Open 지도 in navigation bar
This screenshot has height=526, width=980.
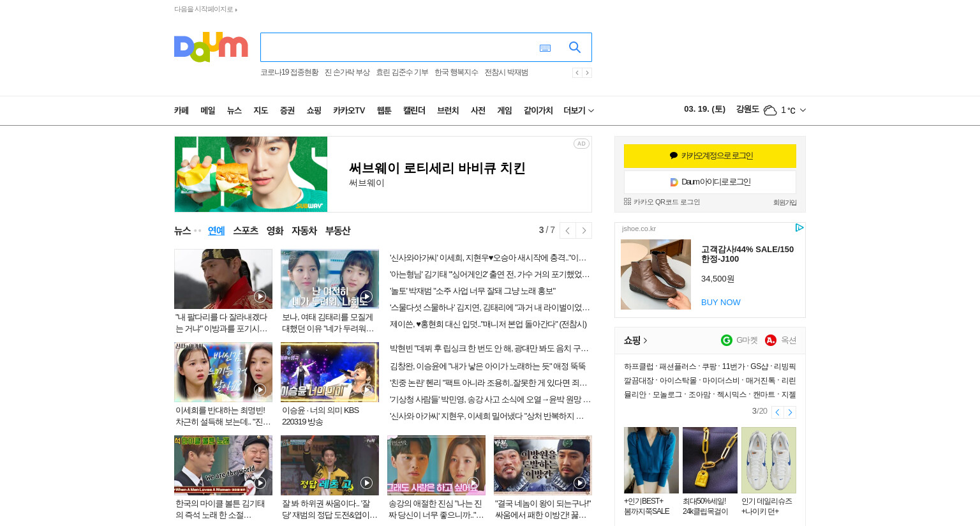(x=260, y=110)
